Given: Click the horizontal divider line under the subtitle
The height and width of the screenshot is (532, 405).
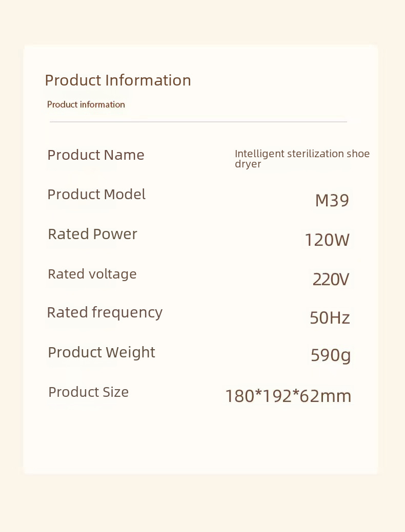Looking at the screenshot, I should 198,122.
